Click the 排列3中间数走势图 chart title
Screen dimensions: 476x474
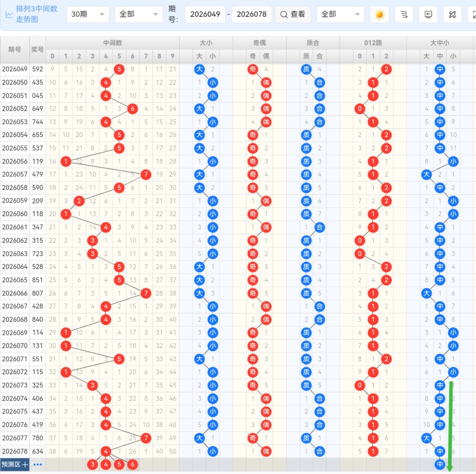pyautogui.click(x=36, y=14)
